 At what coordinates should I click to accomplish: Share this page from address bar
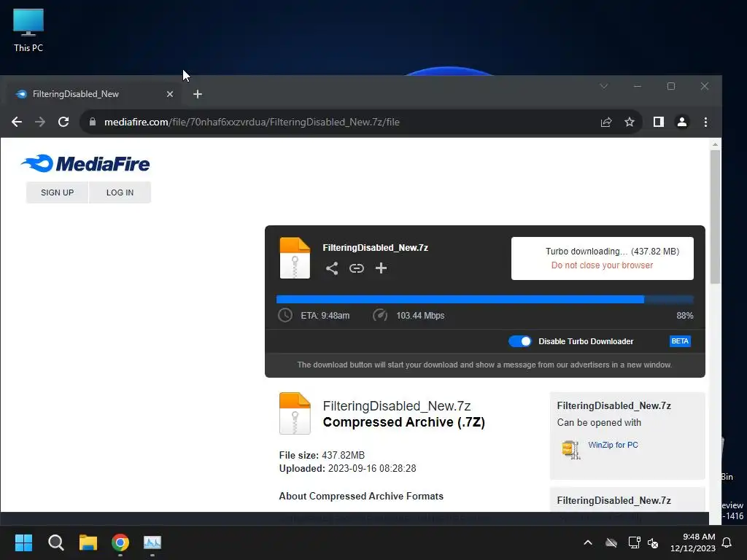(x=606, y=122)
